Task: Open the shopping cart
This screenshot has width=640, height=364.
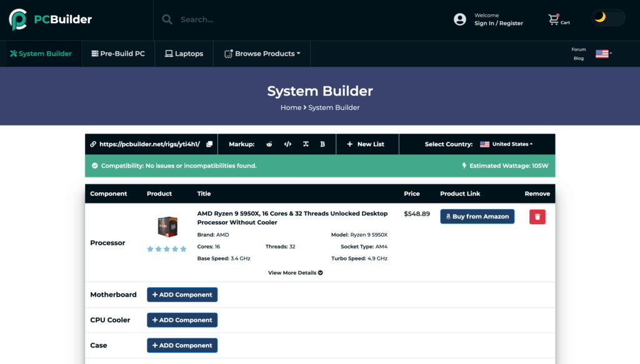Action: 555,18
